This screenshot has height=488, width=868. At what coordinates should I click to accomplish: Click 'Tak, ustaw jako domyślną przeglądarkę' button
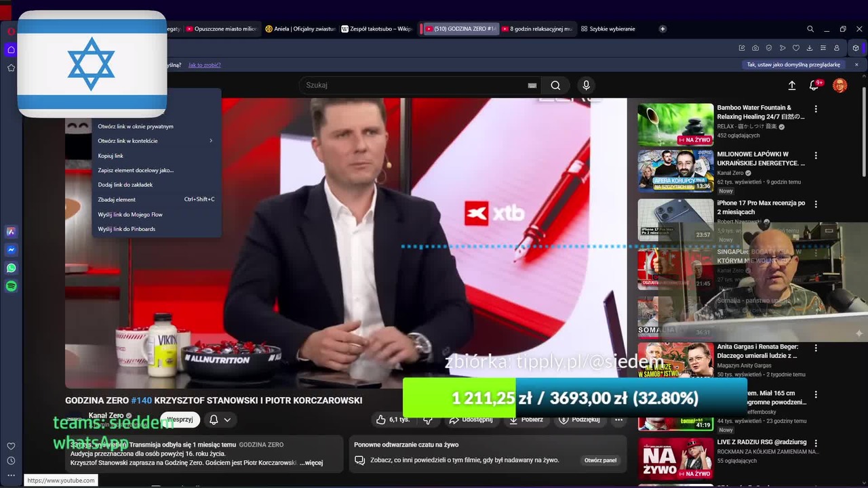793,65
